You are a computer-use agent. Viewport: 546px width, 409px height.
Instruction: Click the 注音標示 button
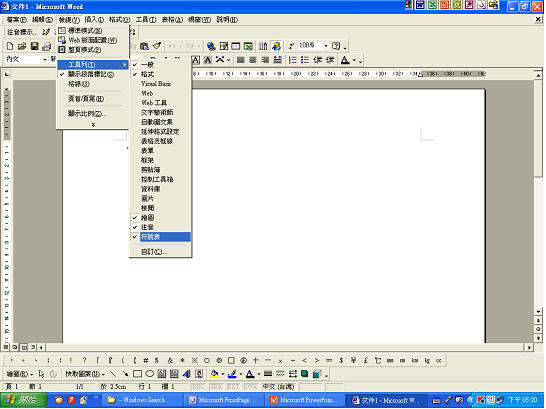point(21,32)
